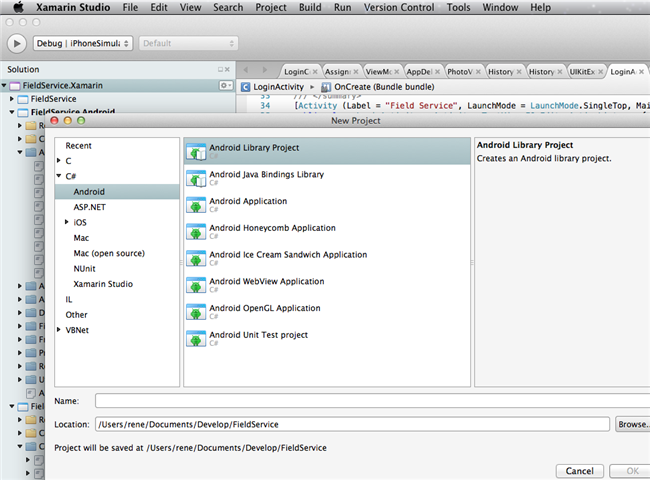Close the UIKitEx tab

click(600, 72)
